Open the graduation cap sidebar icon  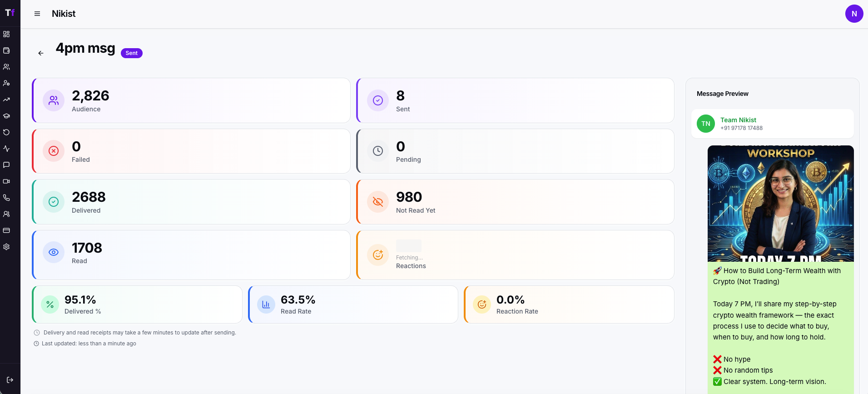[x=6, y=116]
